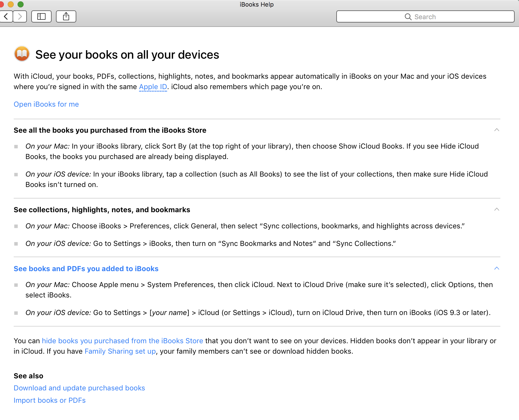
Task: Toggle the table of contents sidebar
Action: coord(41,16)
